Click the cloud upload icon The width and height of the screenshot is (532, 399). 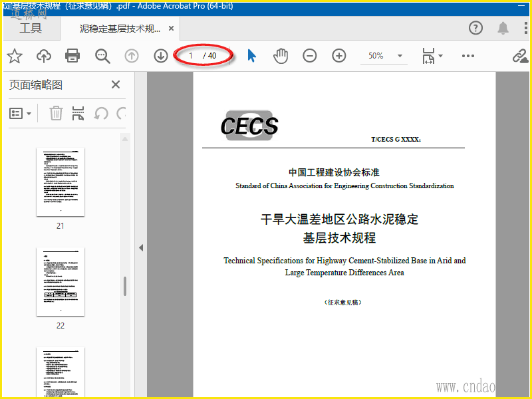pyautogui.click(x=44, y=56)
